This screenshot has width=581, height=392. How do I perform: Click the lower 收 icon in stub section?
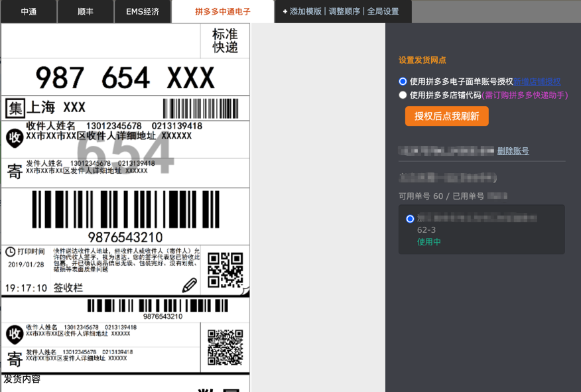pyautogui.click(x=15, y=334)
